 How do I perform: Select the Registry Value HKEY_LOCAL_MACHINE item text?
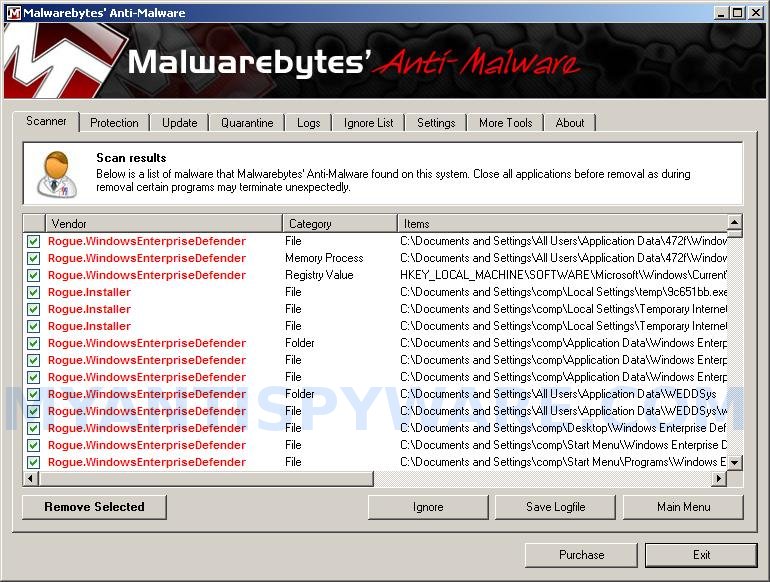tap(563, 275)
